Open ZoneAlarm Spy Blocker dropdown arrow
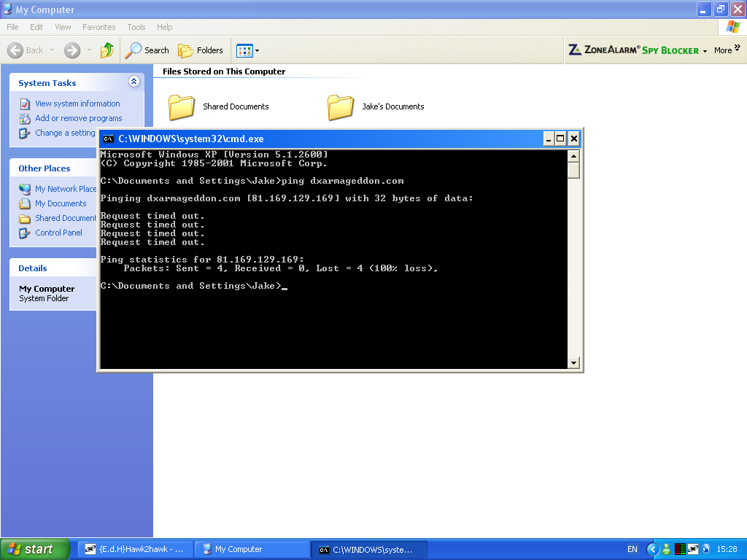Viewport: 747px width, 560px height. pos(705,51)
